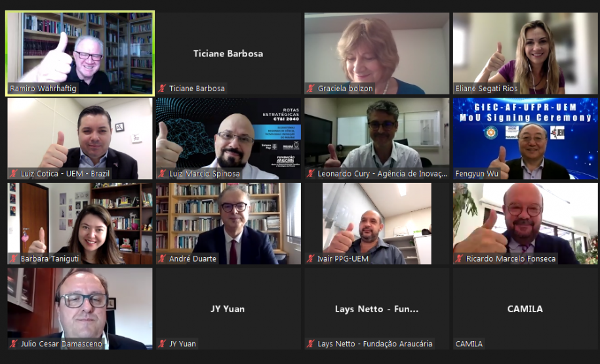Click muted mic icon for Ricardo Marcelo Fonseca
The width and height of the screenshot is (600, 364).
pos(459,258)
